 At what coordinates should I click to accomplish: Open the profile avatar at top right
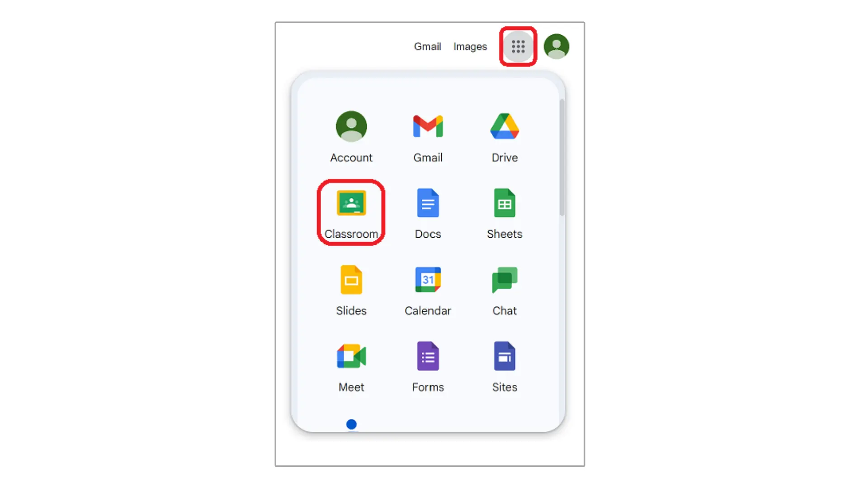coord(556,46)
